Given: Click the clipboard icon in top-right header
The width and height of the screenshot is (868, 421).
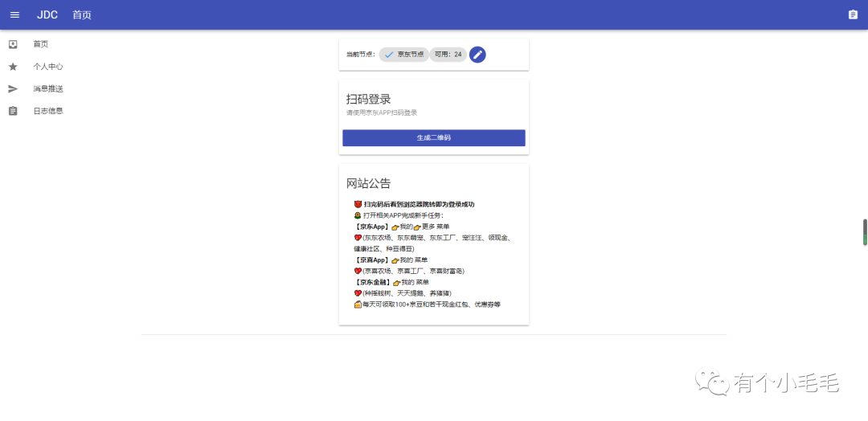Looking at the screenshot, I should pyautogui.click(x=853, y=15).
